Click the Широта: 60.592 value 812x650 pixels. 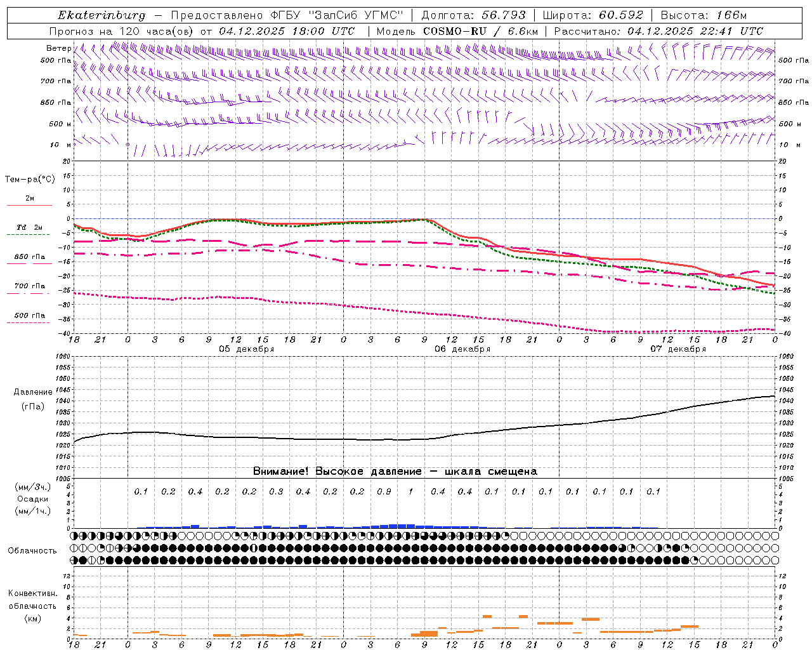(x=593, y=15)
